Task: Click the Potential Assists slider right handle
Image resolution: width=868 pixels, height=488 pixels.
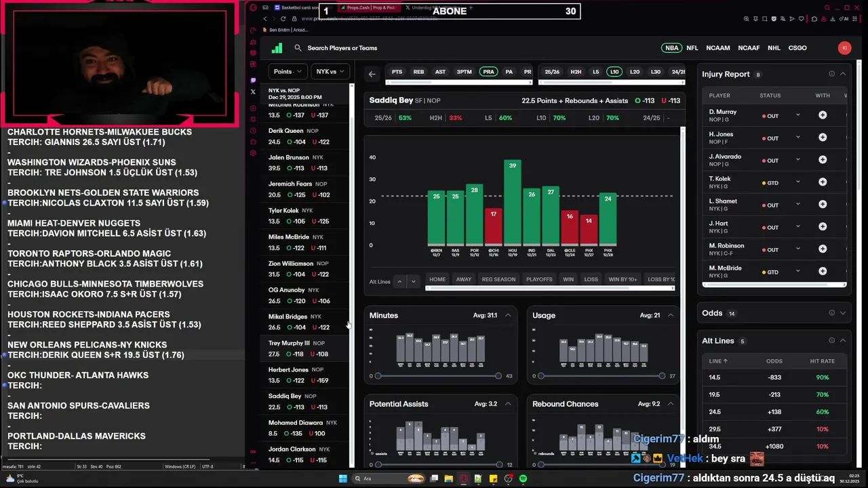Action: click(499, 464)
